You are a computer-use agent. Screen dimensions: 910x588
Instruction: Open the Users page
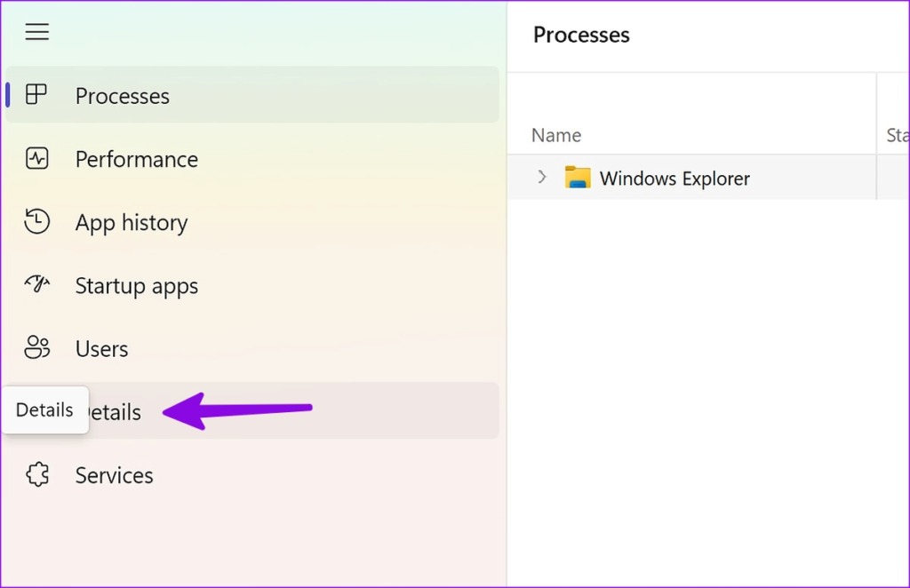tap(101, 348)
